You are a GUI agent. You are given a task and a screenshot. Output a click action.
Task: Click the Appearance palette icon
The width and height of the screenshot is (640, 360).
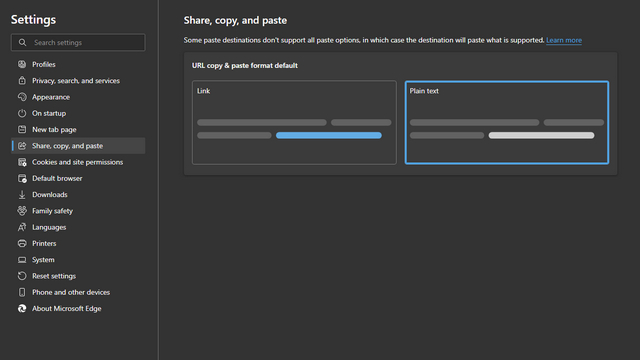22,97
